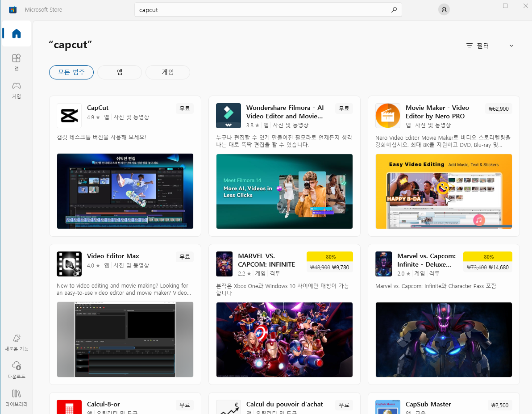Open the CapSub Master title

428,404
